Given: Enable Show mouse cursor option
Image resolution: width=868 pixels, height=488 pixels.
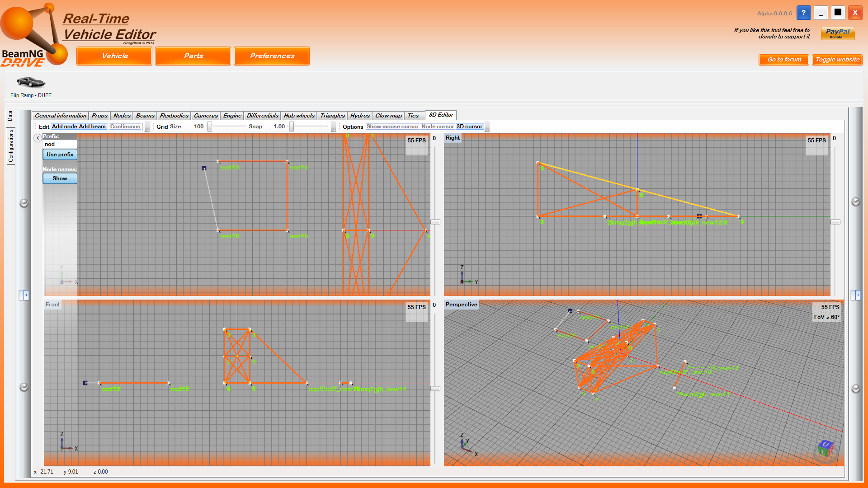Looking at the screenshot, I should pyautogui.click(x=392, y=127).
